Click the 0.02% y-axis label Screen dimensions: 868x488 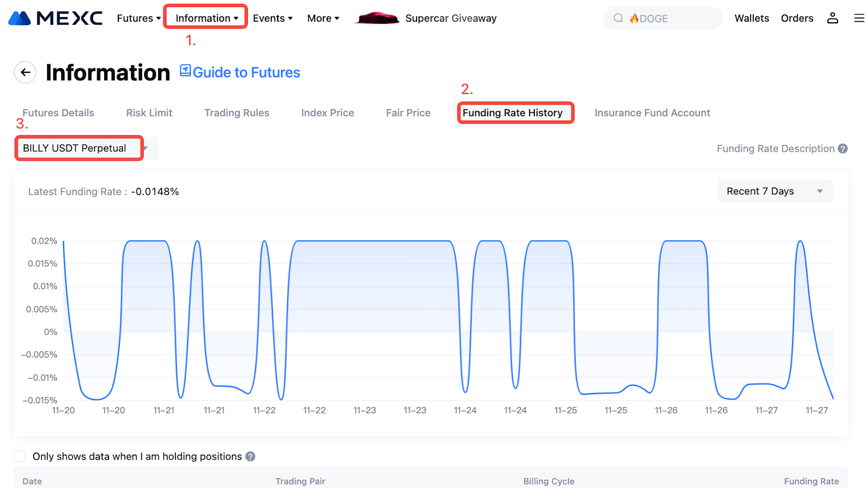click(x=44, y=241)
